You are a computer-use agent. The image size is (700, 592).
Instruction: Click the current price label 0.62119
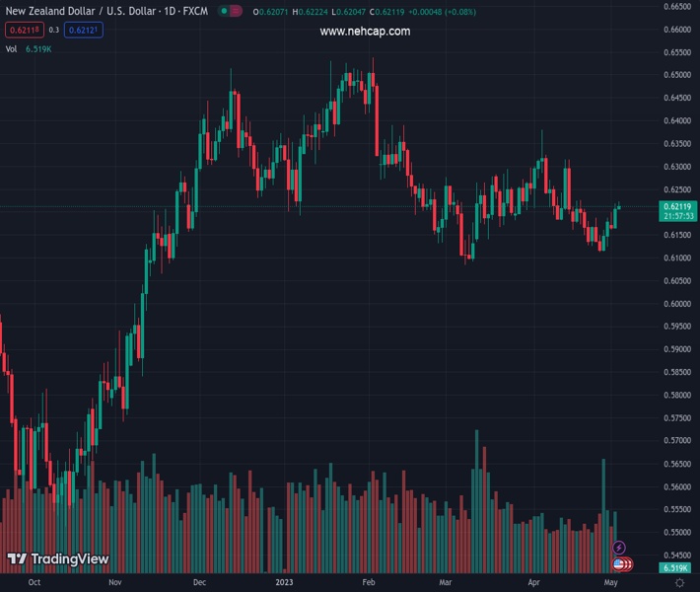coord(675,206)
